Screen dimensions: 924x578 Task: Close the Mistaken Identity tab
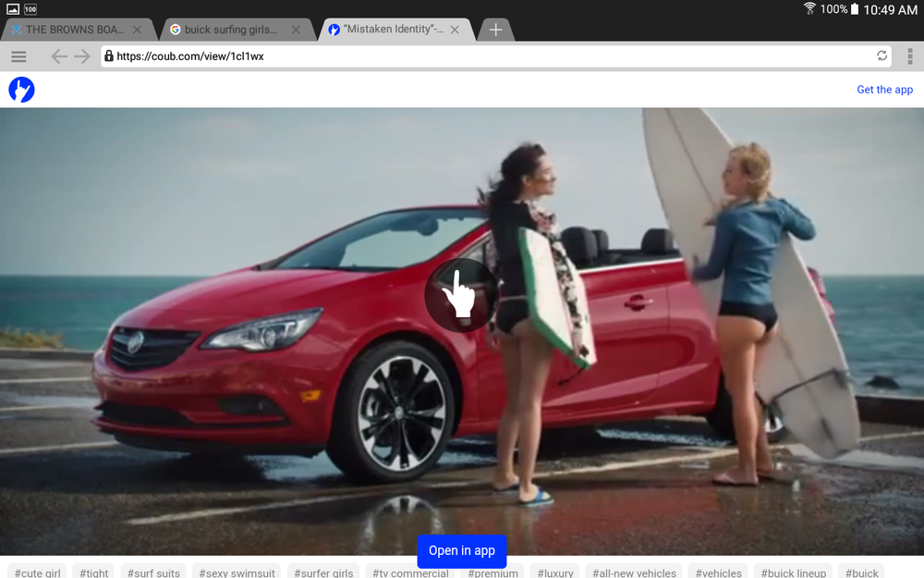455,30
